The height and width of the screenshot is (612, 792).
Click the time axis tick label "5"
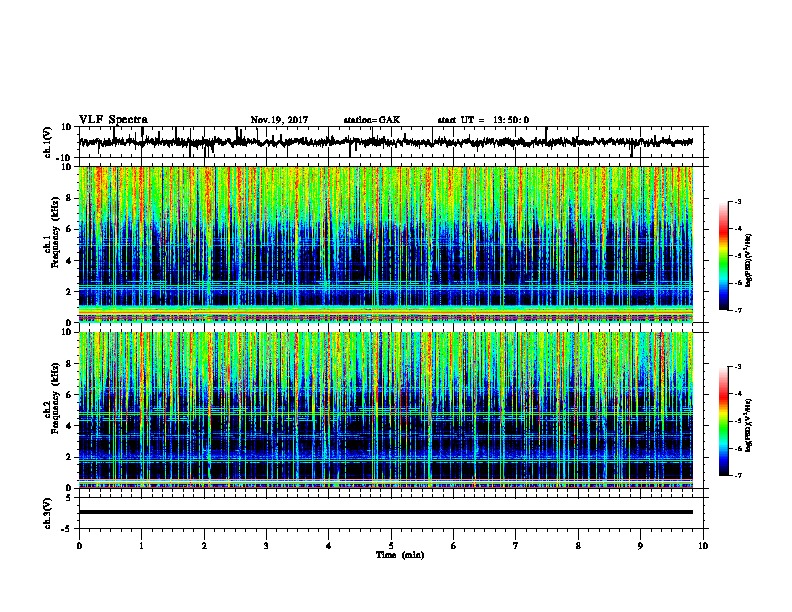coord(391,546)
